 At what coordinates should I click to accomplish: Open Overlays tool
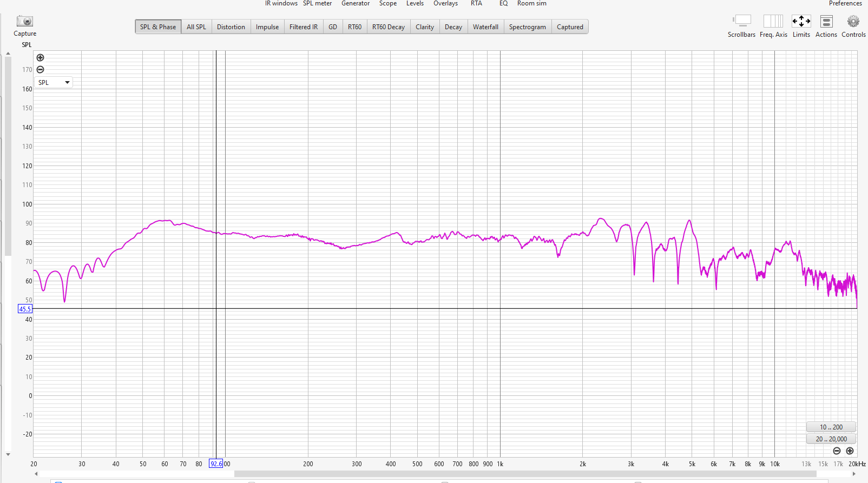pyautogui.click(x=445, y=3)
